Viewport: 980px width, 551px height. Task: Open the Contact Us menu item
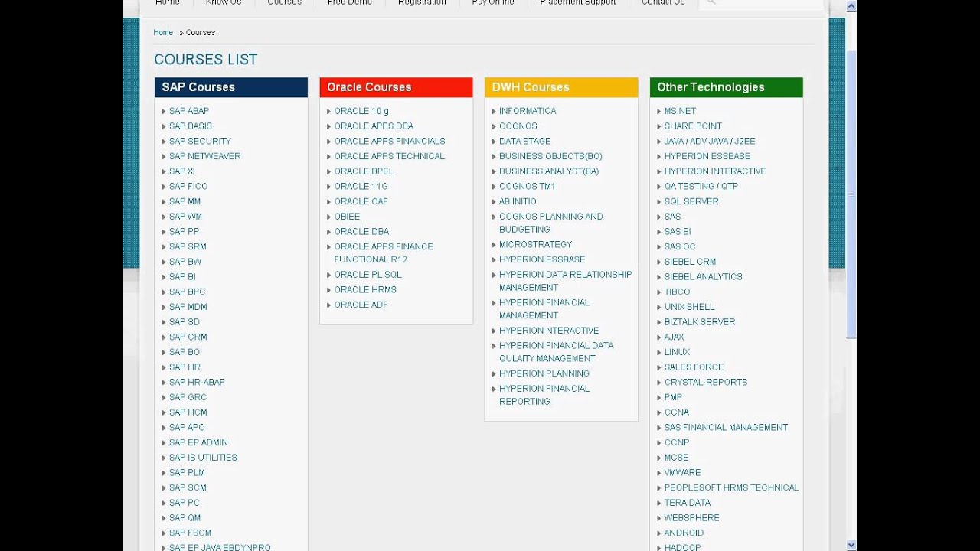point(663,3)
